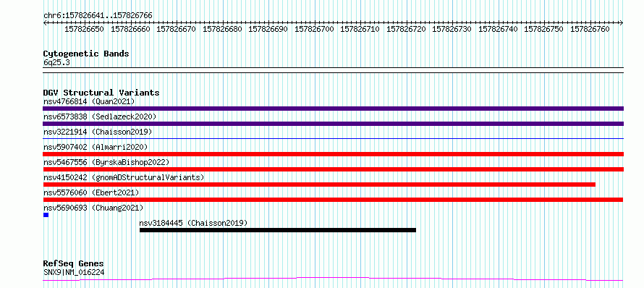This screenshot has height=288, width=644.
Task: Select the thin blue nsv3221914 line
Action: pyautogui.click(x=333, y=139)
